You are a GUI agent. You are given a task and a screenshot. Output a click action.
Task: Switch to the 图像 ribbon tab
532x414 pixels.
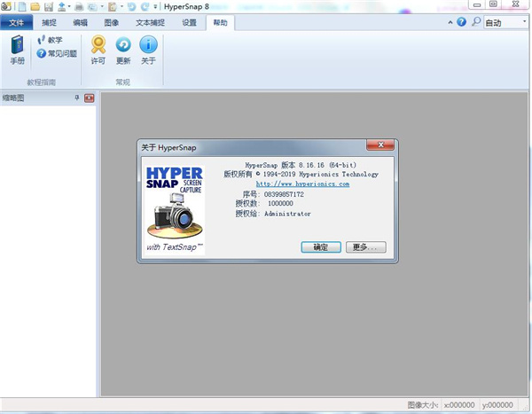(112, 22)
